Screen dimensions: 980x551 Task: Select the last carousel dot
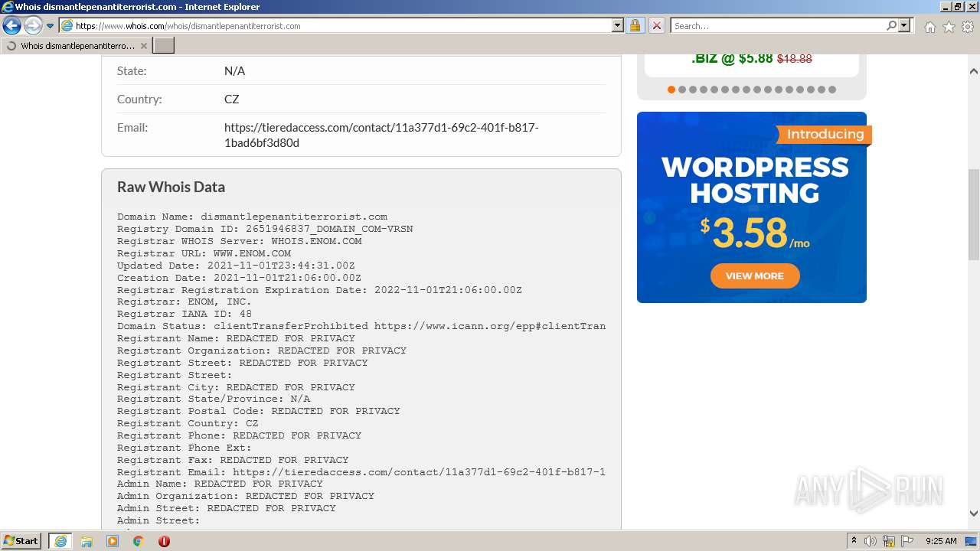pyautogui.click(x=832, y=90)
